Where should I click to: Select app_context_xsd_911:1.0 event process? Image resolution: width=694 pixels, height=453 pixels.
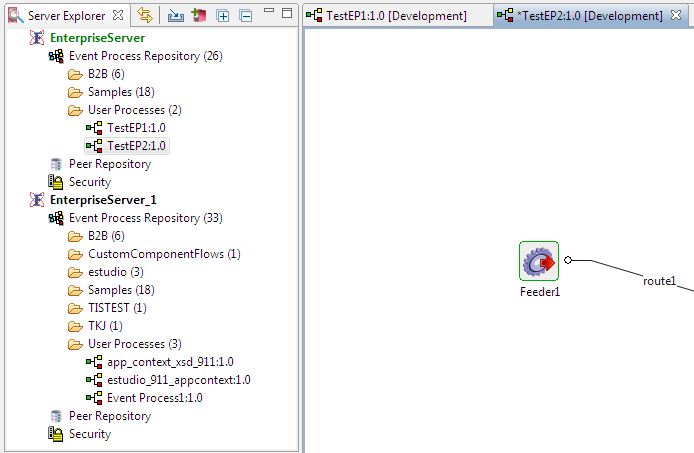[170, 362]
